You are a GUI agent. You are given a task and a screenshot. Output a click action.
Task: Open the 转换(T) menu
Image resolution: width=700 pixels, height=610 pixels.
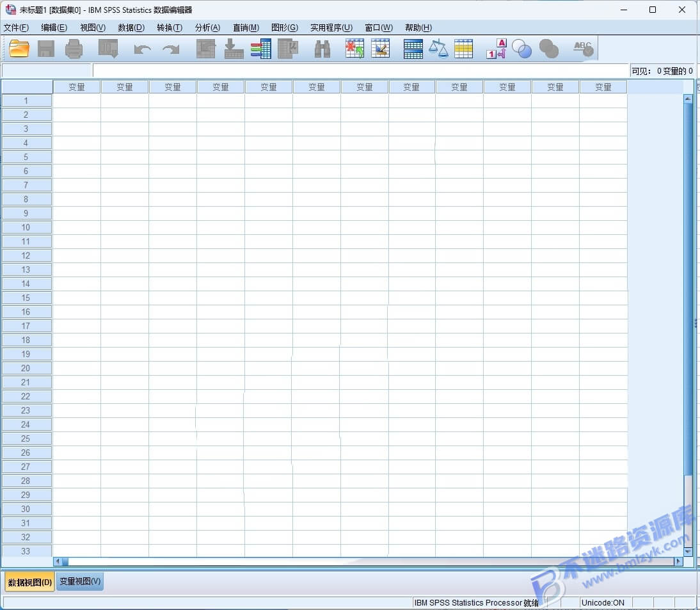click(x=170, y=28)
